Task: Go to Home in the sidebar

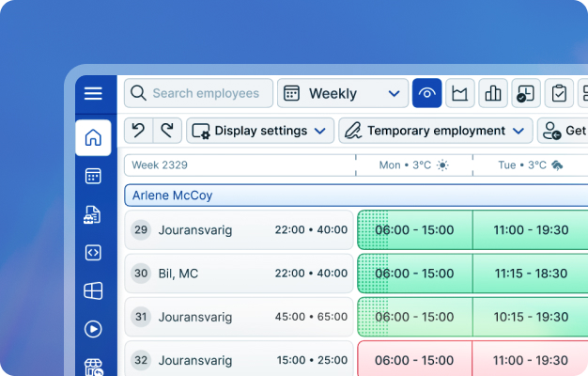Action: point(93,138)
